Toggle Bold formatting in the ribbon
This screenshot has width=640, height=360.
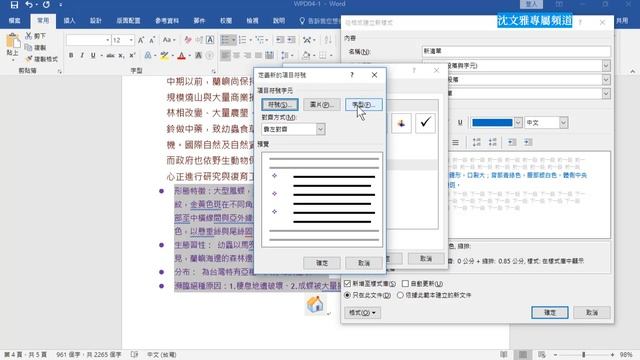pyautogui.click(x=71, y=55)
